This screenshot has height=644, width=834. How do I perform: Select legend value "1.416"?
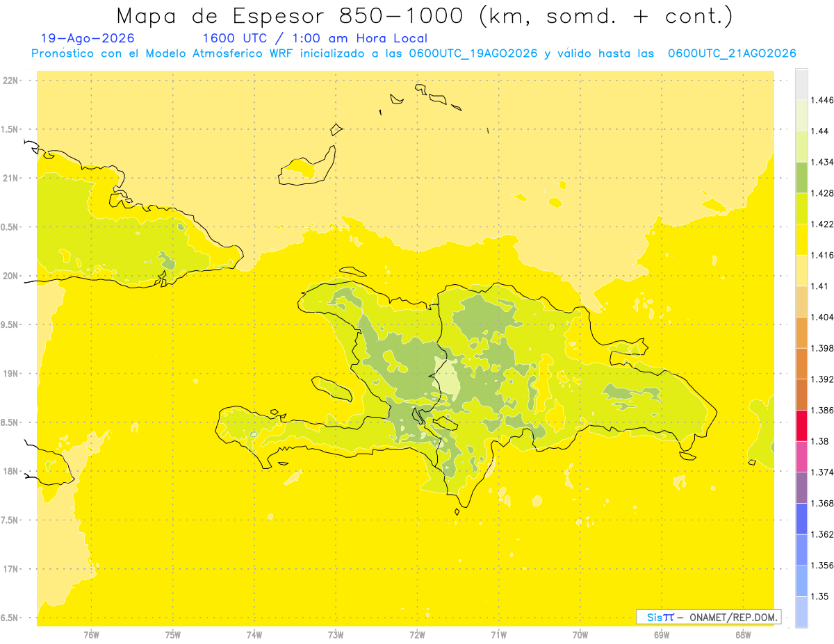pos(821,256)
